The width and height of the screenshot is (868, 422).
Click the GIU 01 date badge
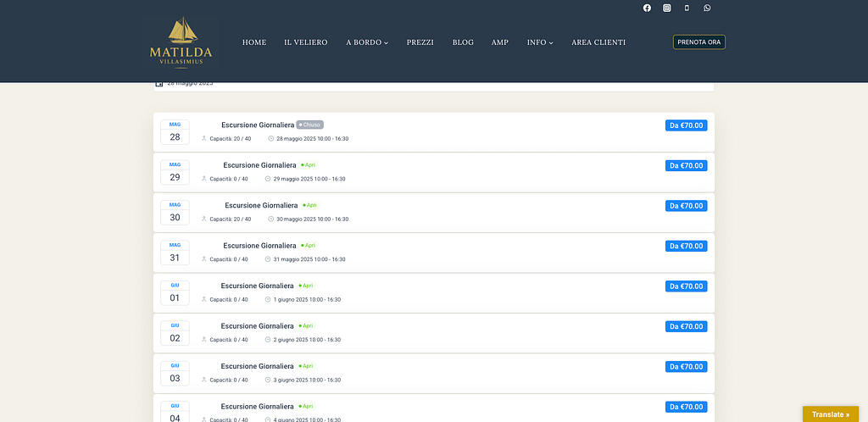[x=175, y=292]
